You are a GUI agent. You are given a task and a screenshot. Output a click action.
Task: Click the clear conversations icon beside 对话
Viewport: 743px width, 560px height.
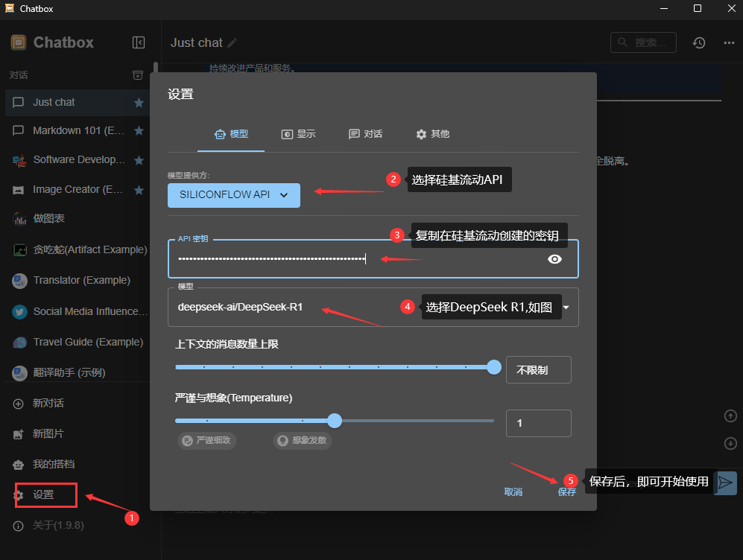137,75
